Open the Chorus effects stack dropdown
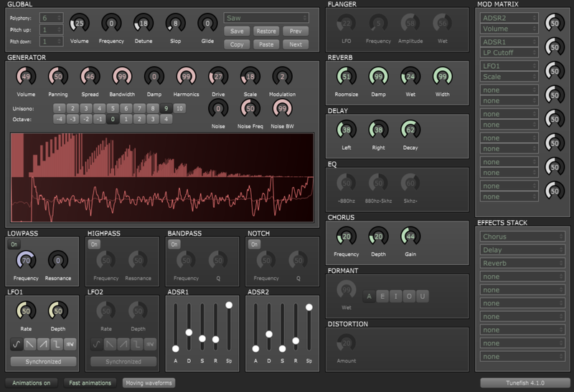The height and width of the screenshot is (392, 574). pyautogui.click(x=522, y=236)
